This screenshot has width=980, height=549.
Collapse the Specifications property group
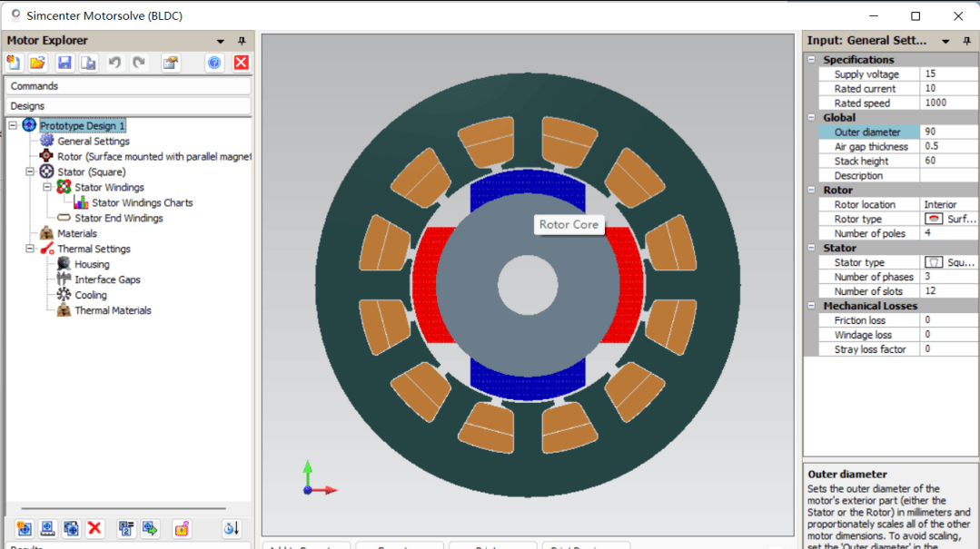(811, 59)
